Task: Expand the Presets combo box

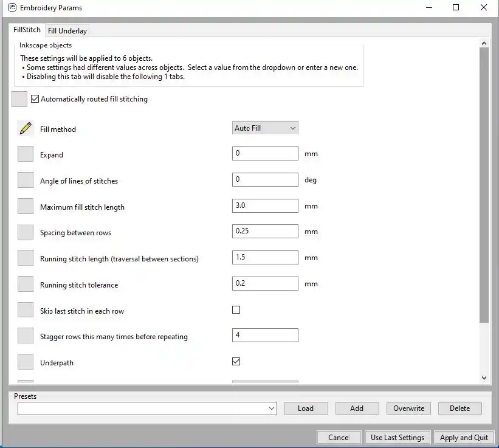Action: [x=272, y=409]
